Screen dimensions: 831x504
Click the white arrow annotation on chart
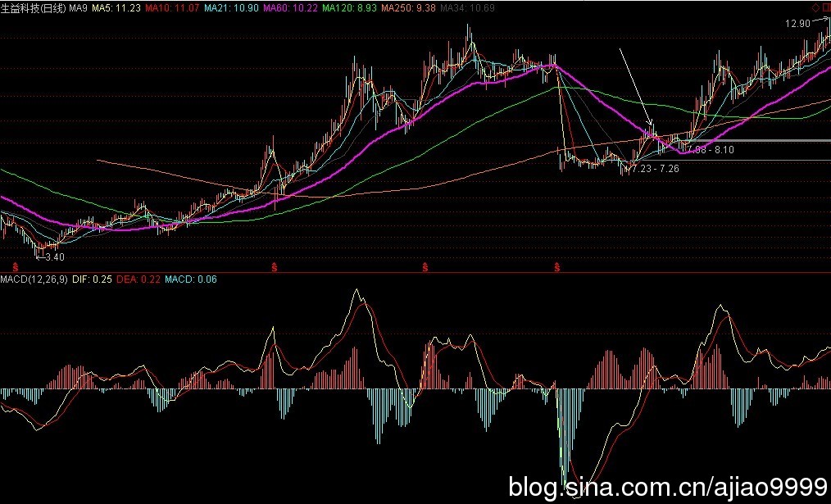635,86
